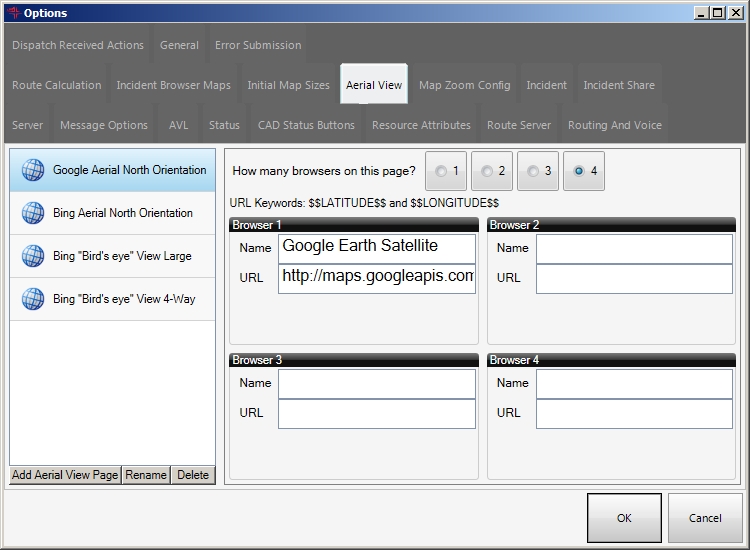This screenshot has width=750, height=550.
Task: Open the Status tab
Action: (224, 125)
